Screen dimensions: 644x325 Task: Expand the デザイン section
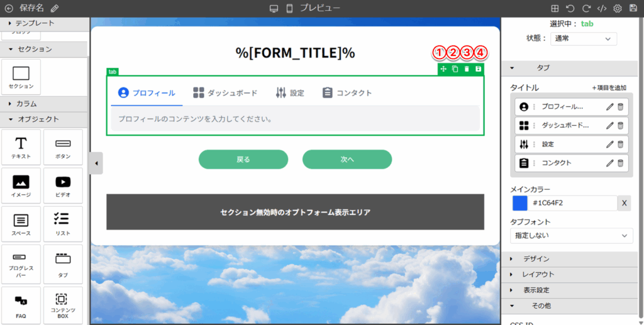click(536, 259)
